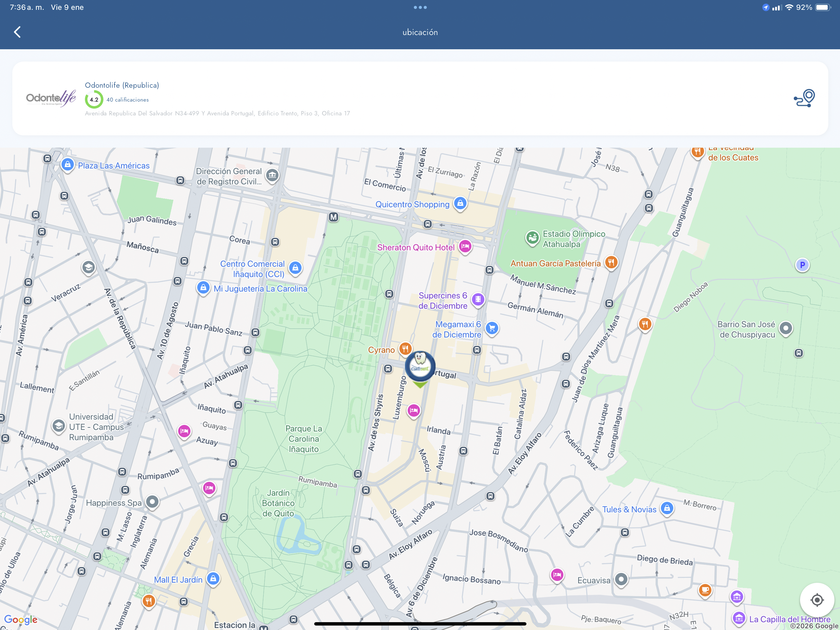Tap the metro M station icon

coord(333,217)
